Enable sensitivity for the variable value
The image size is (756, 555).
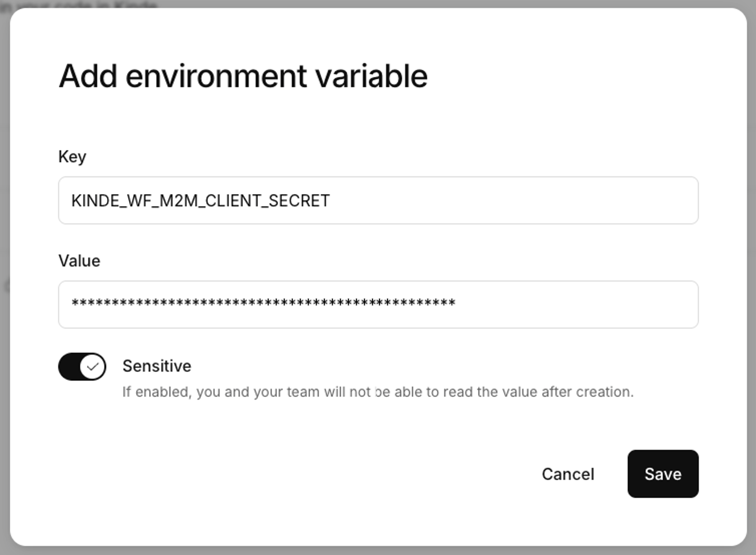click(82, 366)
